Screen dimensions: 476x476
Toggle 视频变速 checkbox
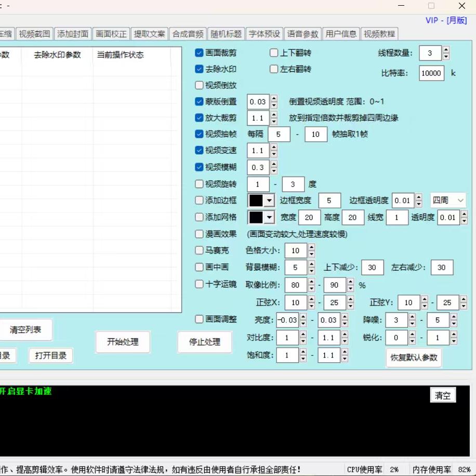point(199,150)
